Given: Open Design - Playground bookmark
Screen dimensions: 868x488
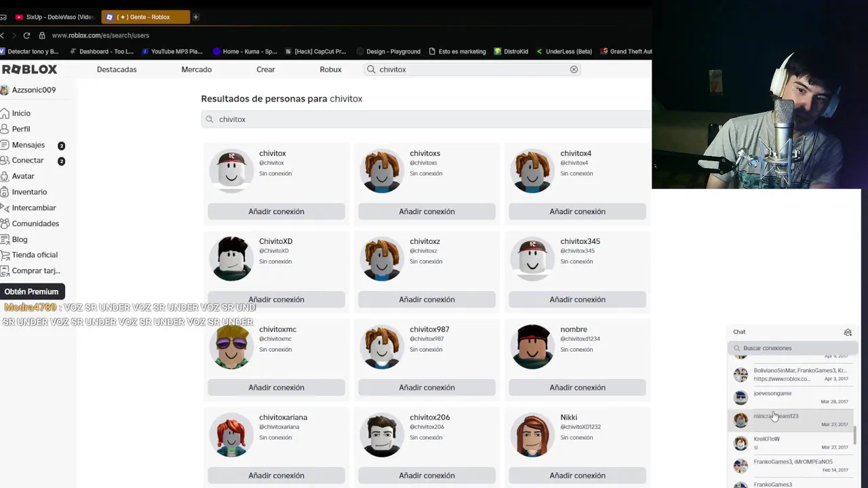Looking at the screenshot, I should (389, 52).
